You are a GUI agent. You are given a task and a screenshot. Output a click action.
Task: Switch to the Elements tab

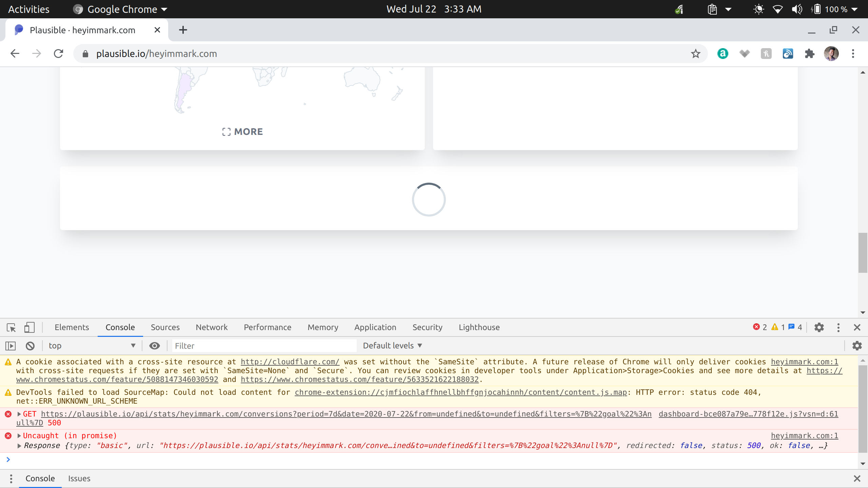72,327
